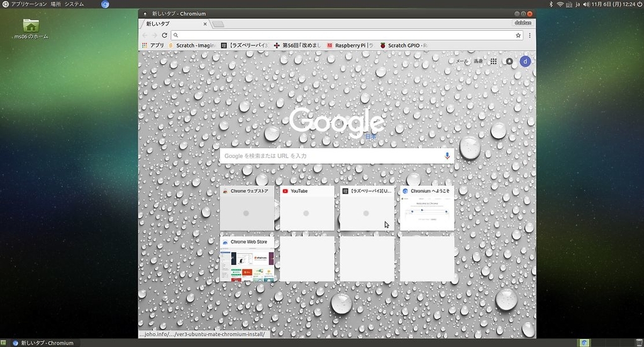Open a new tab with the tab-strip button
The width and height of the screenshot is (644, 347).
tap(218, 25)
